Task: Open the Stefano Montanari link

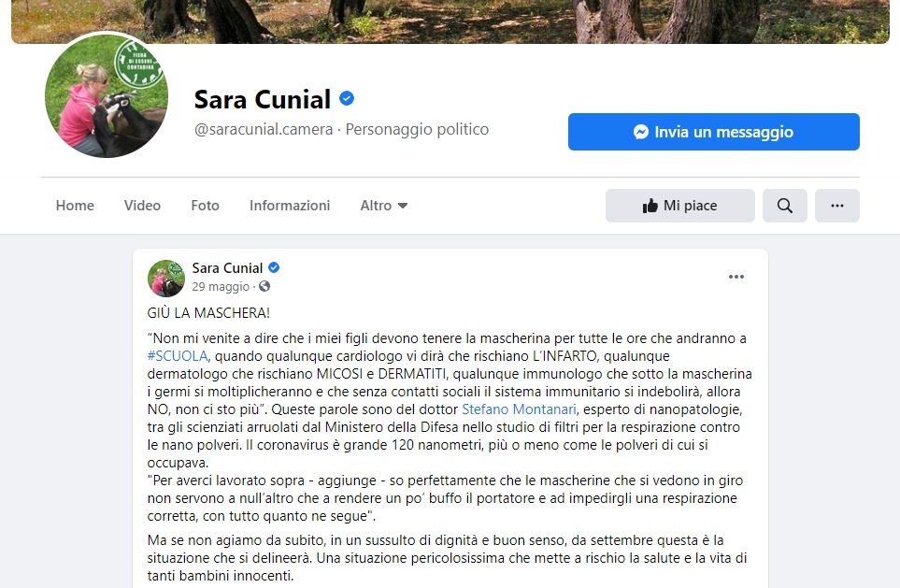Action: coord(519,409)
